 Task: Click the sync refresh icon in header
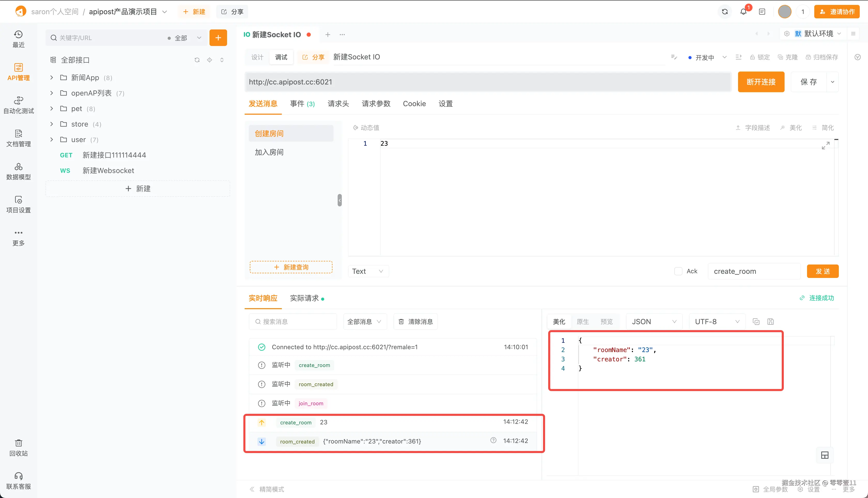coord(725,12)
